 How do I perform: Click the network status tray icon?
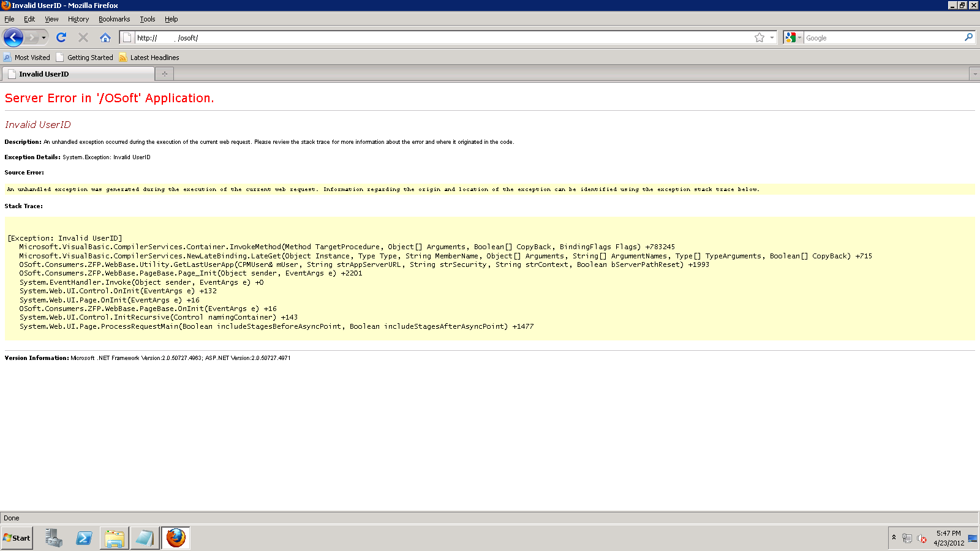point(907,538)
